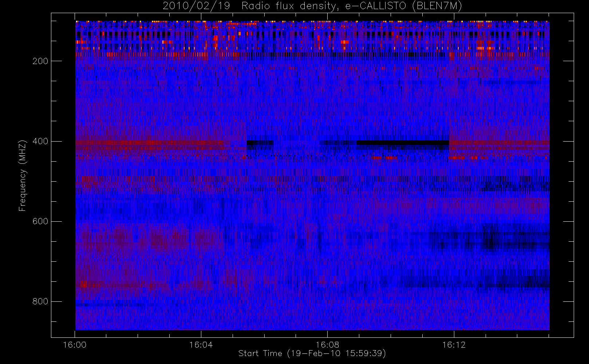589x364 pixels.
Task: Click the 600 frequency tick label
Action: click(40, 221)
